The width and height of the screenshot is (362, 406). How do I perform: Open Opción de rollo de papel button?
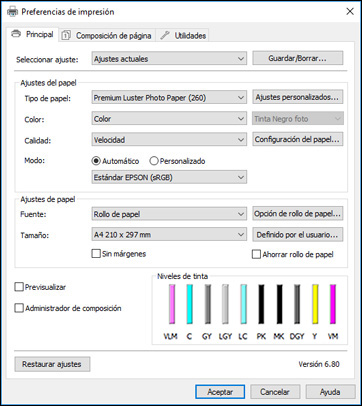(x=298, y=214)
